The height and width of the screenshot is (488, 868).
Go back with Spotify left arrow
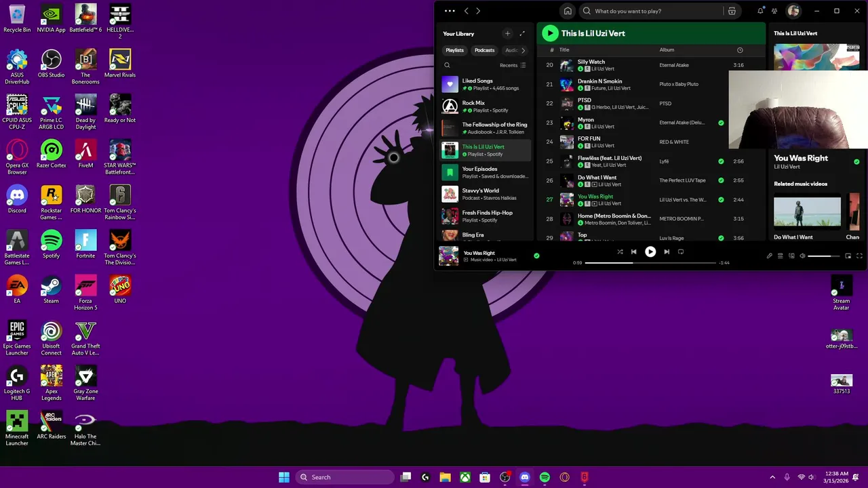466,11
